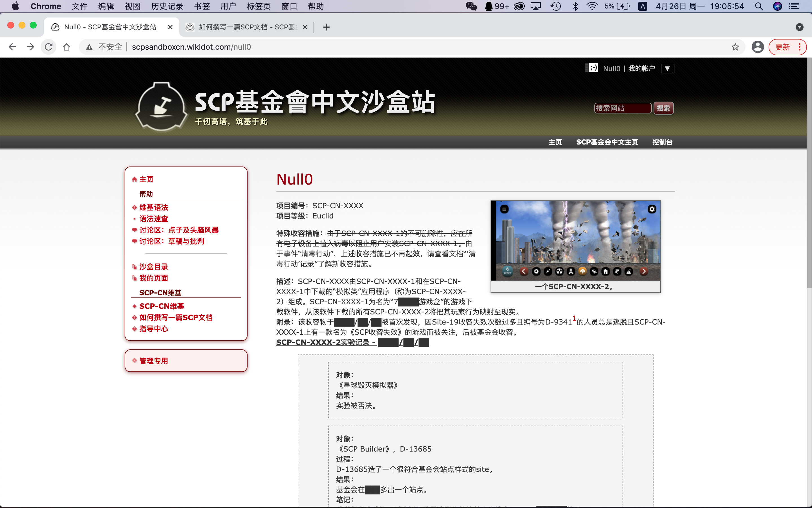The image size is (812, 508).
Task: Click the 搜索网站 search field
Action: [623, 108]
